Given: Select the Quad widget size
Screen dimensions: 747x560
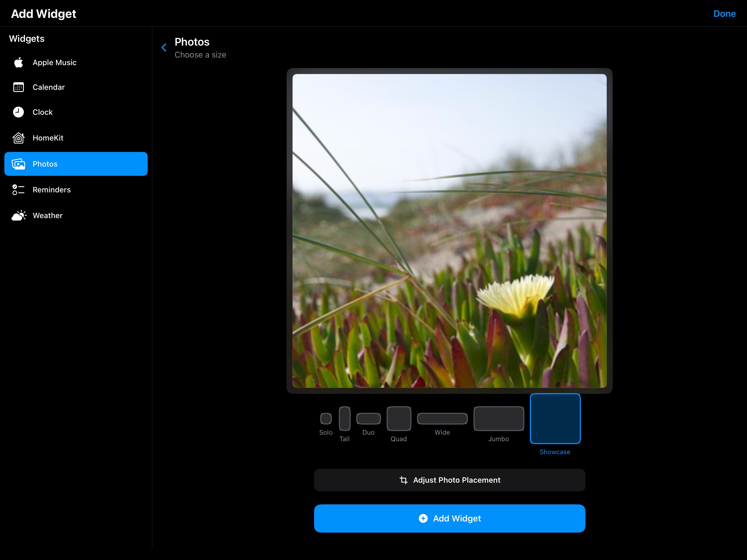Looking at the screenshot, I should pyautogui.click(x=399, y=419).
